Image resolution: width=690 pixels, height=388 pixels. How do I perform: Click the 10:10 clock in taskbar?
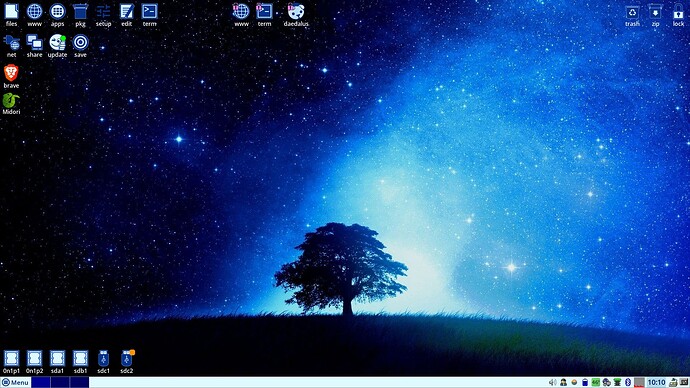(656, 382)
